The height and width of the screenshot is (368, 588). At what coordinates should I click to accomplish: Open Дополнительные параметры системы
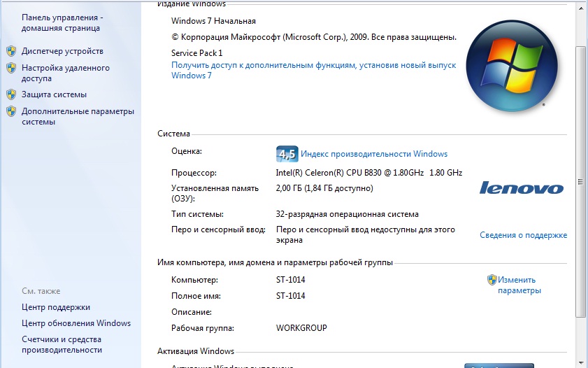[x=78, y=117]
